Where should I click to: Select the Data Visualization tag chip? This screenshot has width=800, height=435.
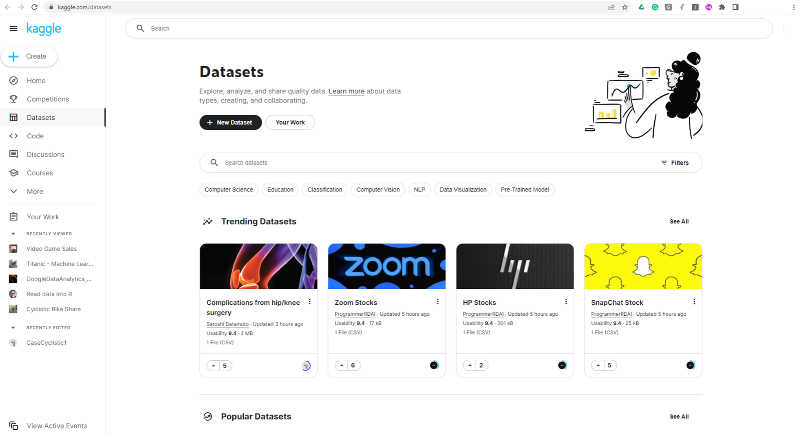(463, 190)
